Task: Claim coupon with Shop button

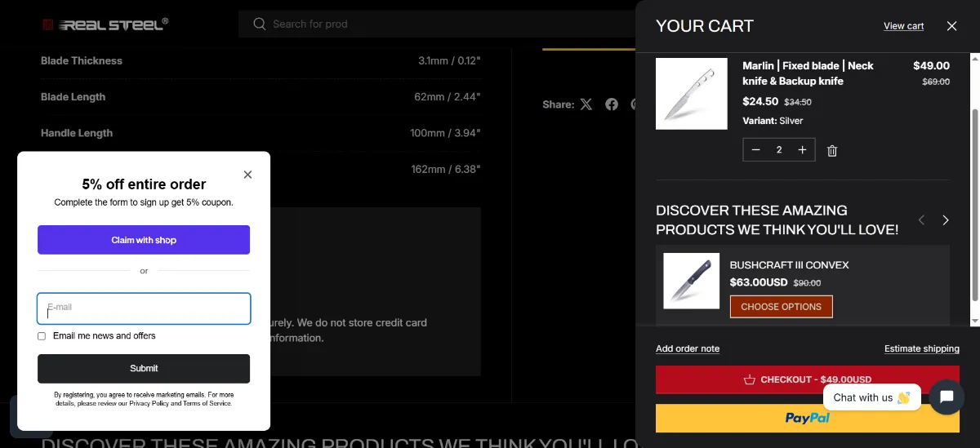Action: (x=144, y=240)
